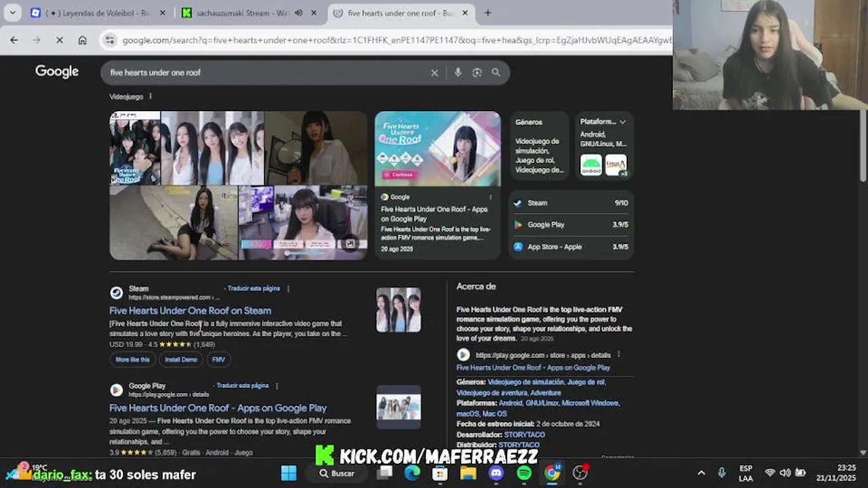This screenshot has width=868, height=488.
Task: Open the Windows Start menu
Action: (x=288, y=473)
